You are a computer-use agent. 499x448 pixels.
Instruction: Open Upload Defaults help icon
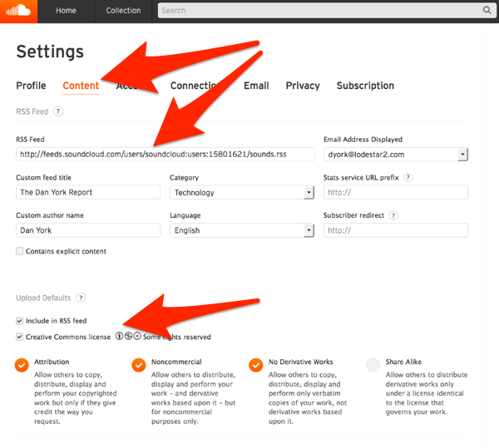pos(80,298)
